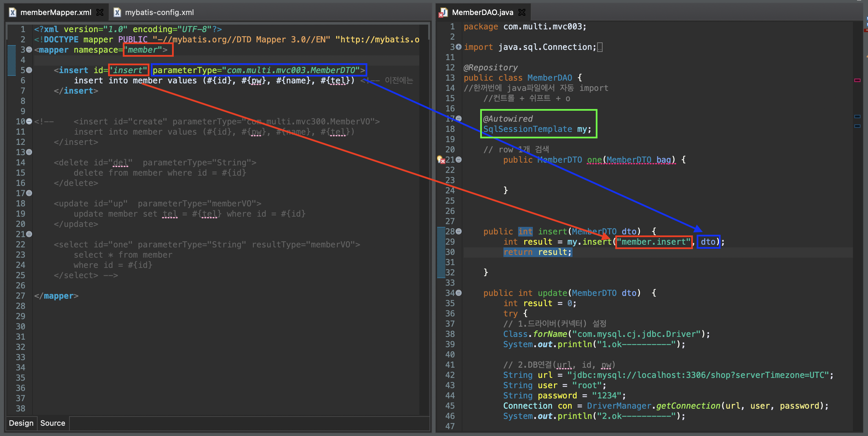Click the mybatis-config.xml file icon
Screen dimensions: 868x436
click(117, 12)
